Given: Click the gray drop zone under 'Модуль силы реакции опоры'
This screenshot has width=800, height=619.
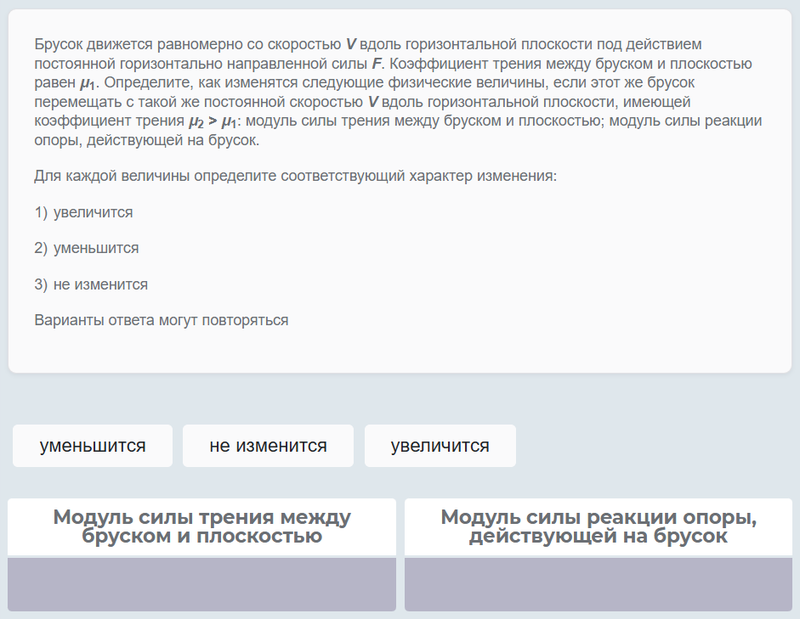Looking at the screenshot, I should (598, 584).
